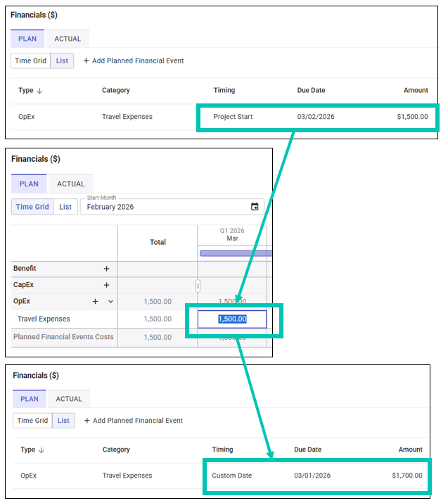Click Add Planned Financial Event in bottom panel
The image size is (448, 503).
click(134, 421)
